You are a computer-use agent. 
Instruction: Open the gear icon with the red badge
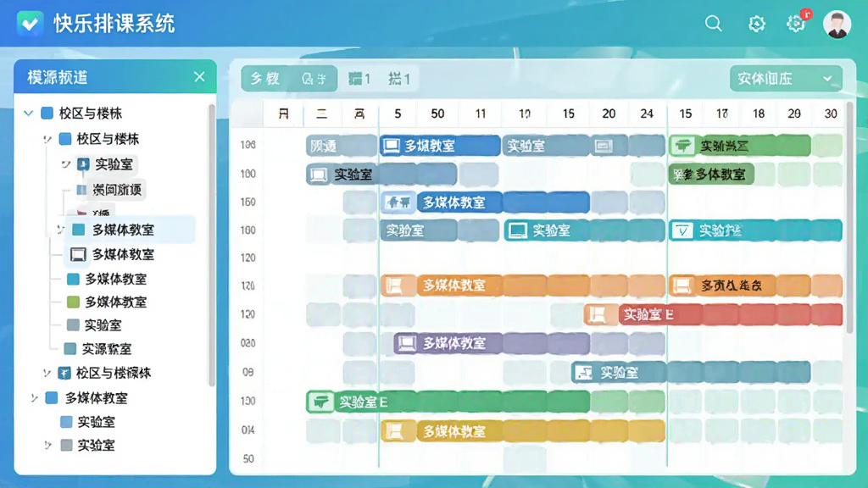point(796,23)
